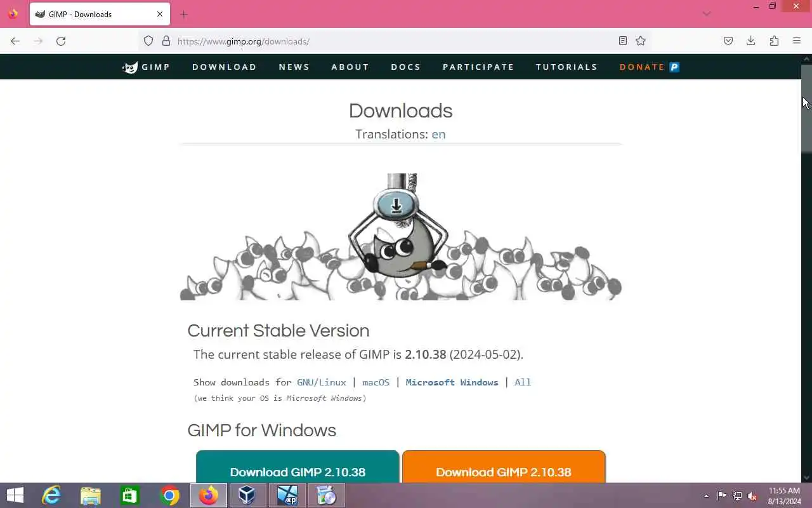Screen dimensions: 812x508
Task: Click the muted volume tray icon
Action: tap(752, 496)
